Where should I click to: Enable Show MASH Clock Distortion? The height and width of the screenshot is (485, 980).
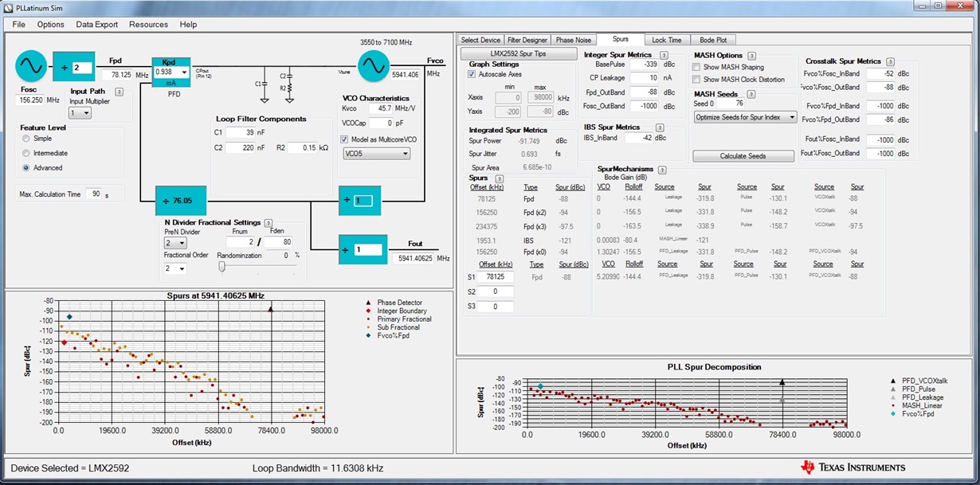pos(697,80)
